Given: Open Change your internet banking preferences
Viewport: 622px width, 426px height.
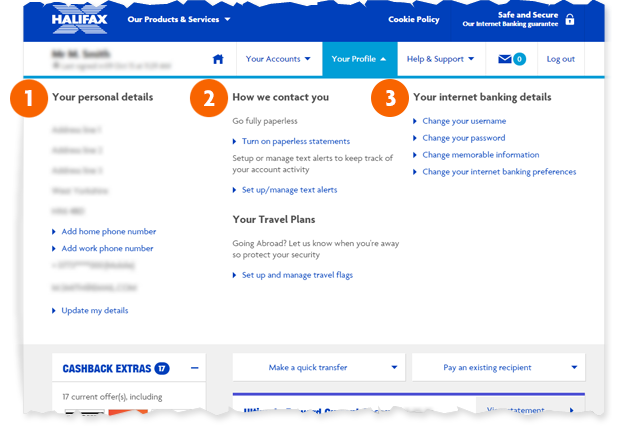Looking at the screenshot, I should click(499, 172).
